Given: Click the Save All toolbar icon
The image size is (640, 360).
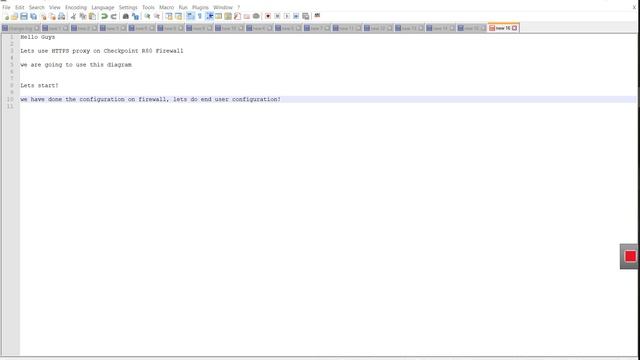Looking at the screenshot, I should tap(33, 16).
